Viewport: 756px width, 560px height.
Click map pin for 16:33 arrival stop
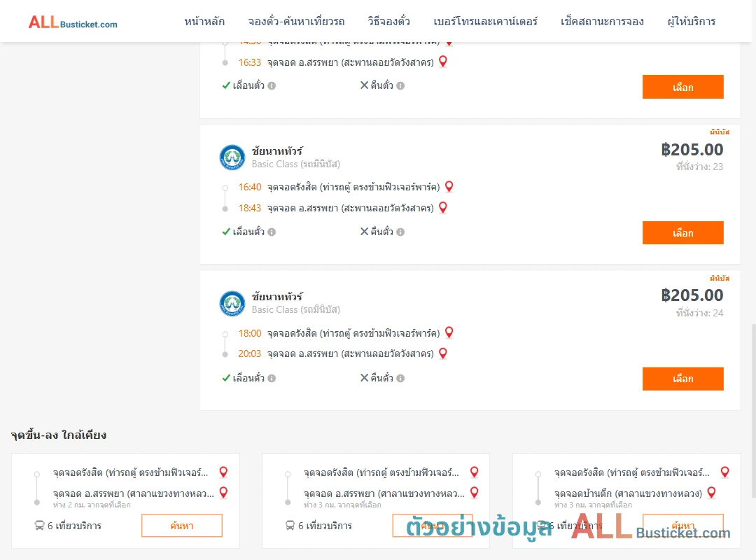coord(442,62)
